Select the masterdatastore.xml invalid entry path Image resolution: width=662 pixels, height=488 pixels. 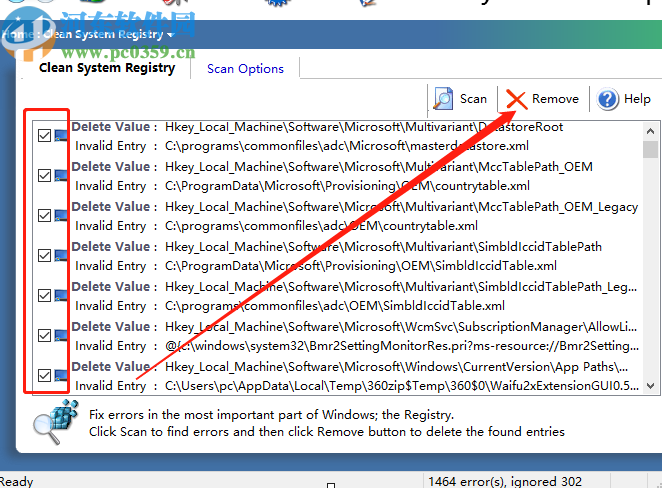pyautogui.click(x=347, y=146)
